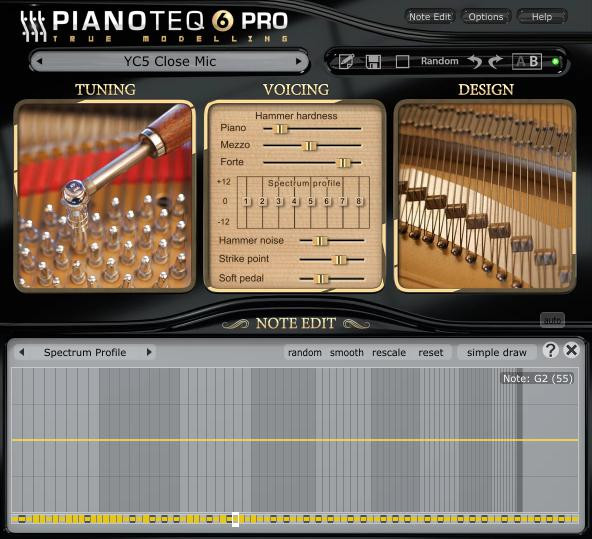592x539 pixels.
Task: Click the NOTE EDIT section title
Action: [296, 323]
